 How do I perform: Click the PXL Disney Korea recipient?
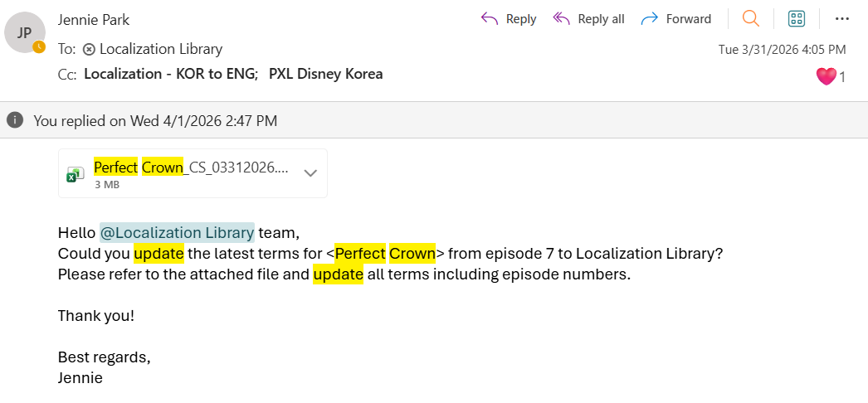(x=326, y=74)
